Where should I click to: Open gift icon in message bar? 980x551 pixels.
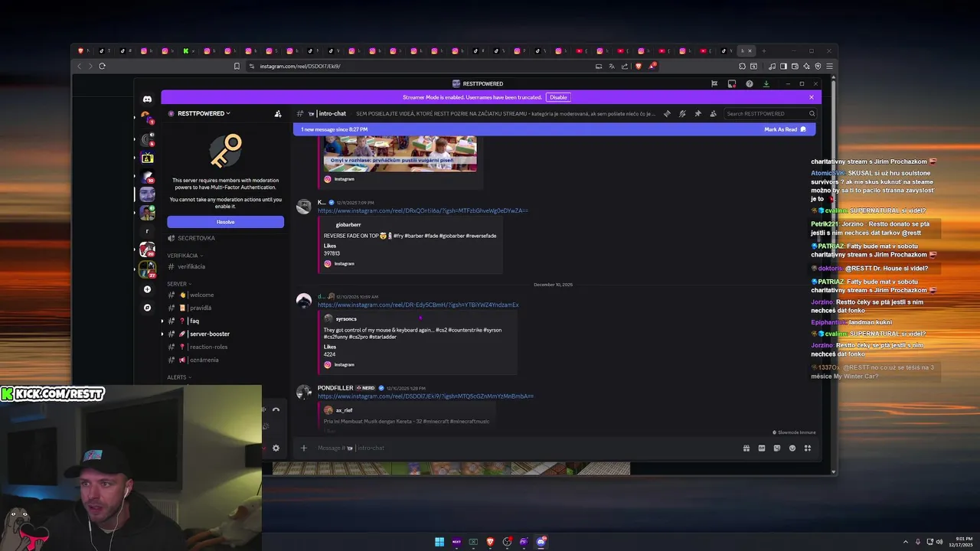click(x=746, y=448)
